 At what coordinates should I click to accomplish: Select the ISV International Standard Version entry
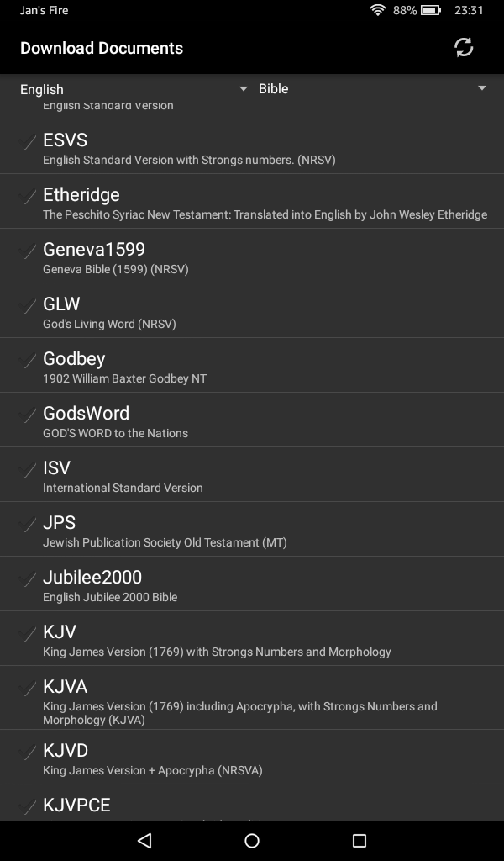pyautogui.click(x=252, y=475)
